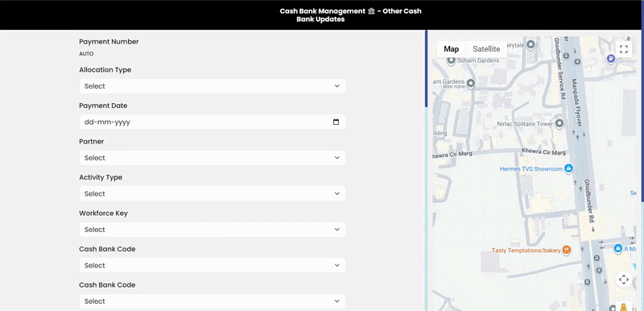This screenshot has width=644, height=311.
Task: Click the Tasty Temptations/bakery restaurant marker
Action: [567, 250]
